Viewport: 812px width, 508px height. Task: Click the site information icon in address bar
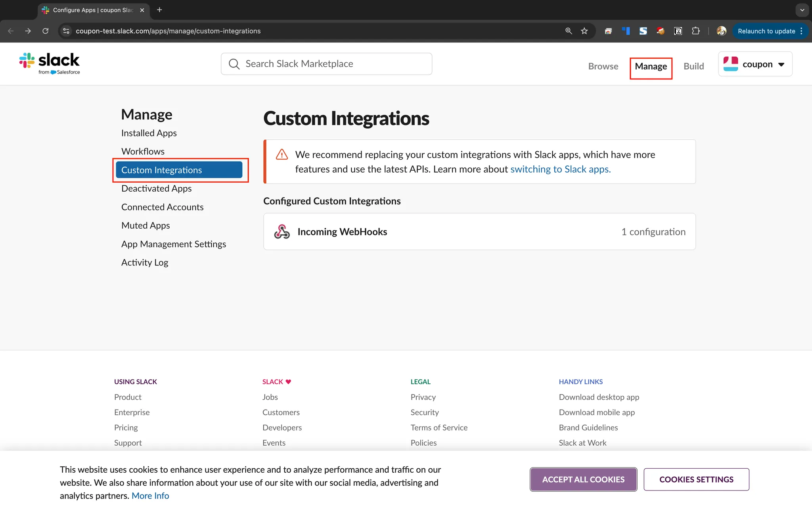coord(66,31)
